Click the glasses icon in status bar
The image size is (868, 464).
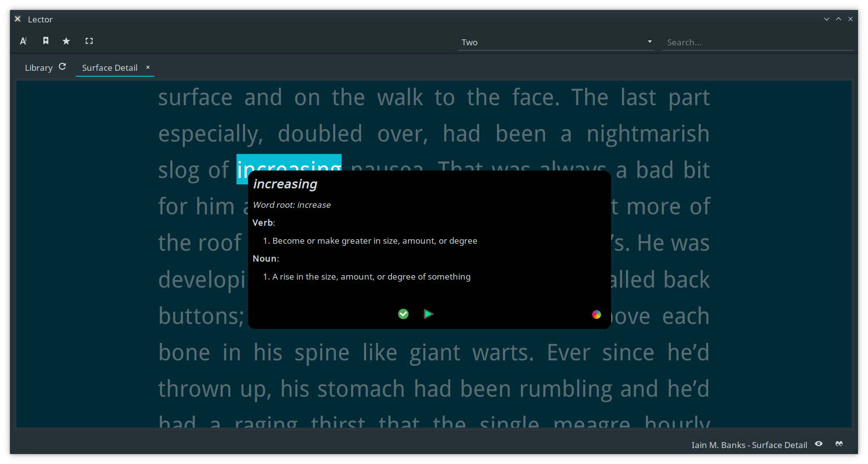(x=839, y=444)
